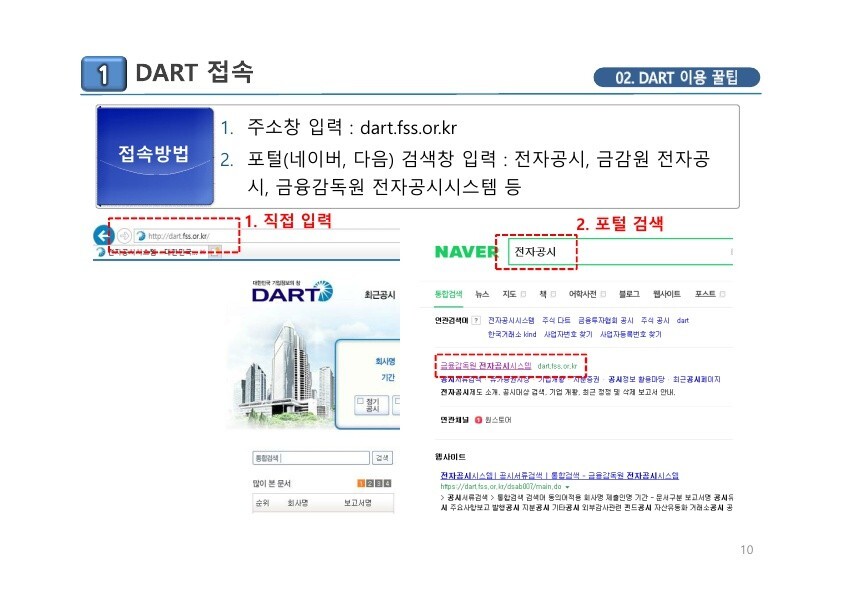Image resolution: width=842 pixels, height=595 pixels.
Task: Click the 검색 button next to 통합검색
Action: click(382, 458)
